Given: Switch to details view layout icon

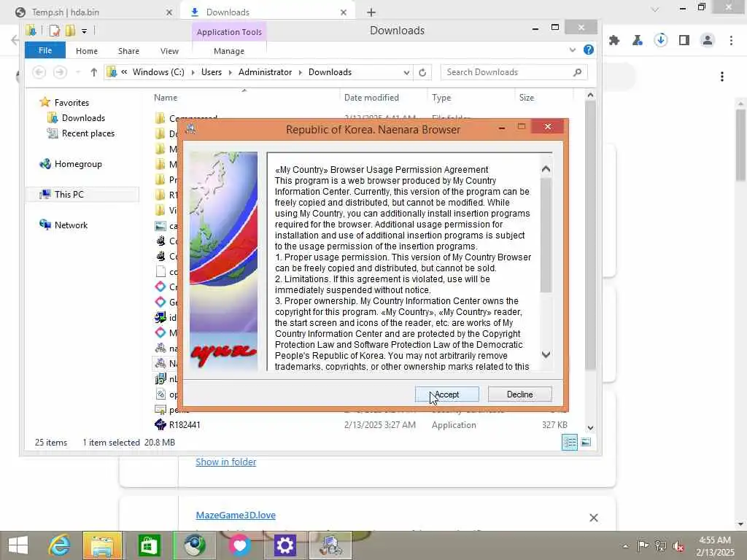Looking at the screenshot, I should (570, 443).
